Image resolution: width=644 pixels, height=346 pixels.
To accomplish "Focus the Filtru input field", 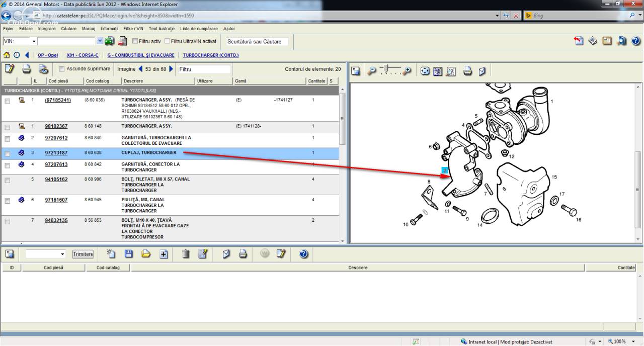I will coord(204,69).
